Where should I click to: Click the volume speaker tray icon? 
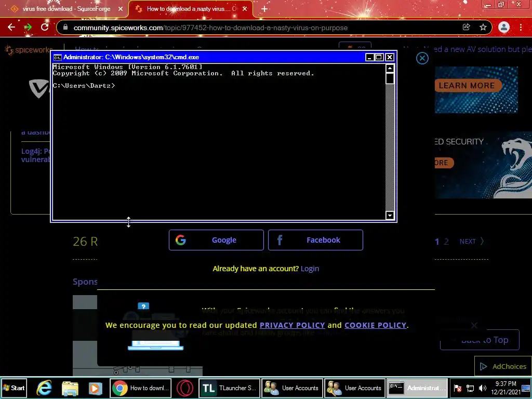coord(482,388)
